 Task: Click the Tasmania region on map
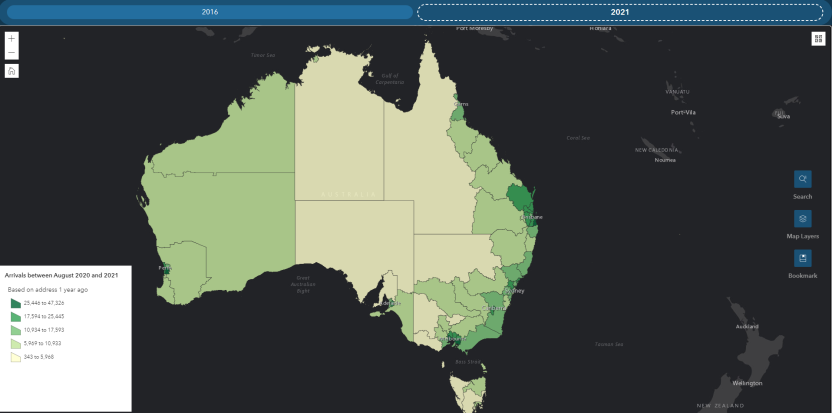tap(468, 392)
